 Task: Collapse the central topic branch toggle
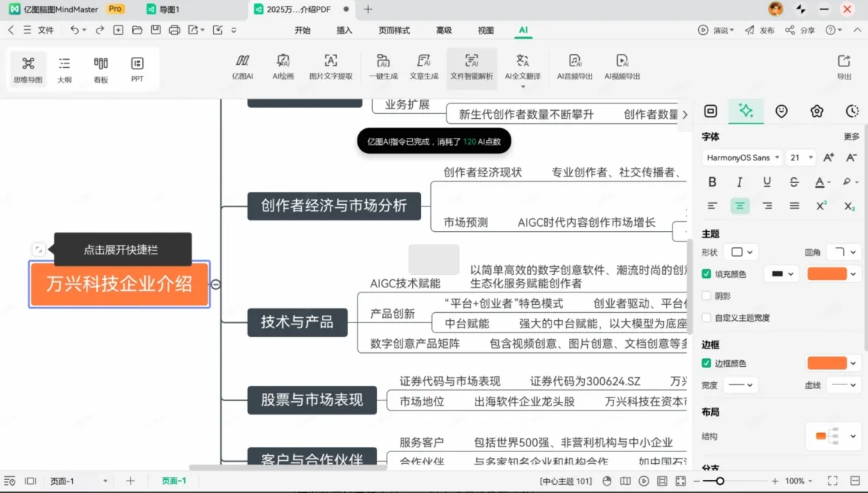pyautogui.click(x=216, y=284)
